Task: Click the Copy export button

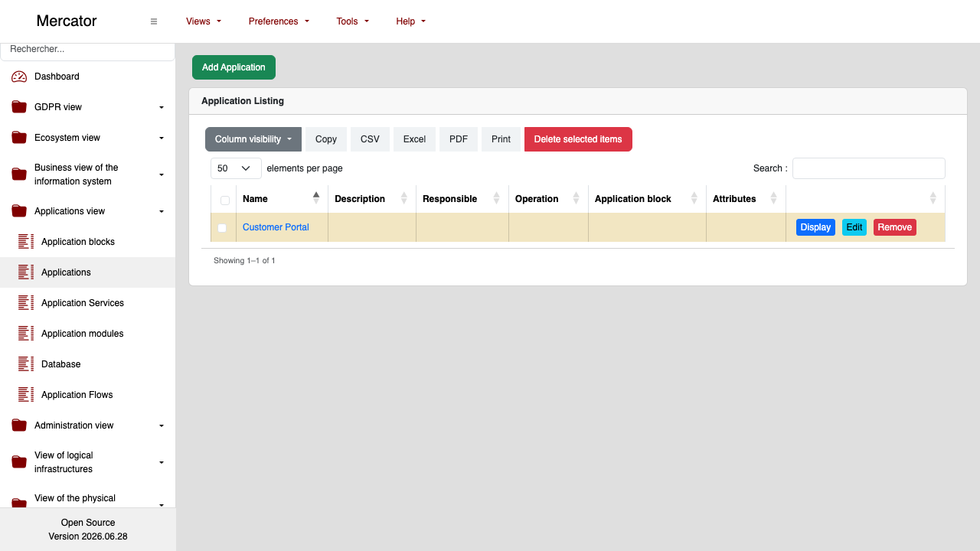Action: tap(326, 139)
